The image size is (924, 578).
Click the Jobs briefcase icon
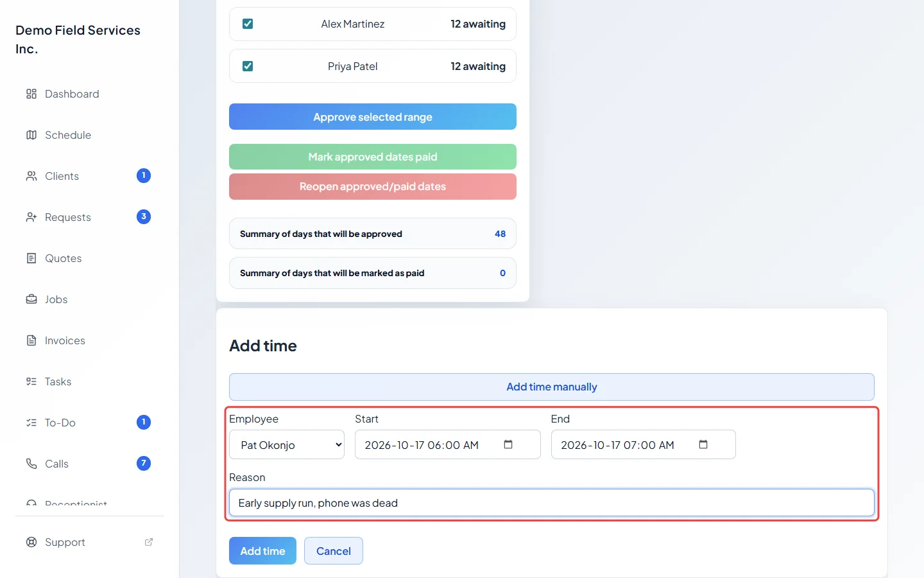[31, 299]
